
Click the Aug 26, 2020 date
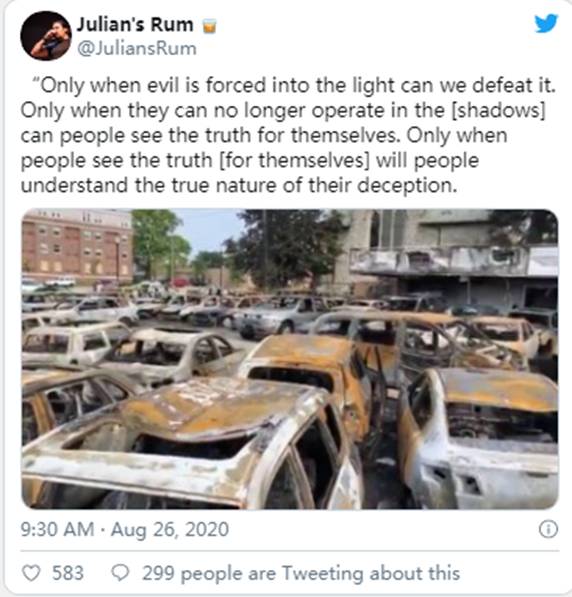[170, 530]
